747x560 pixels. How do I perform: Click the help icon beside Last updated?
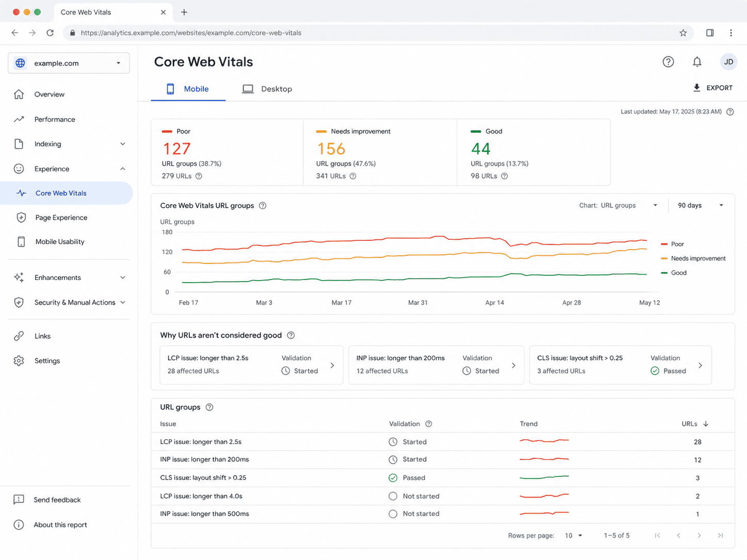pos(730,112)
